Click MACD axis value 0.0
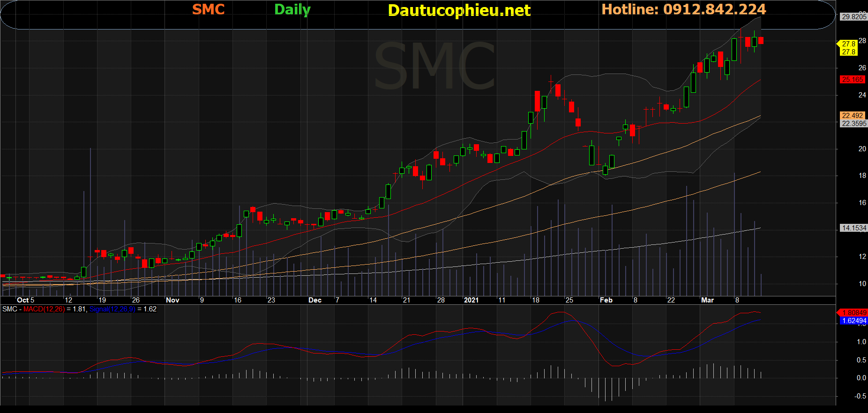The image size is (868, 413). click(x=861, y=378)
